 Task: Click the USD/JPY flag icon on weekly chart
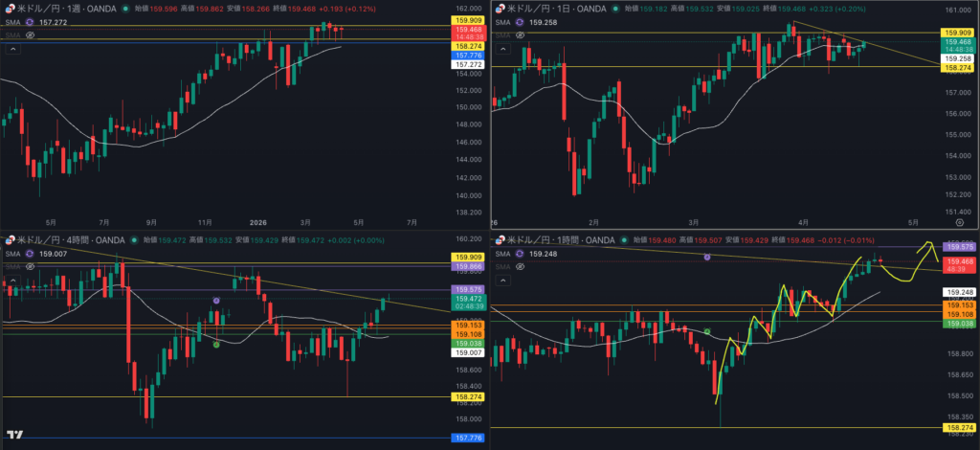[x=11, y=8]
